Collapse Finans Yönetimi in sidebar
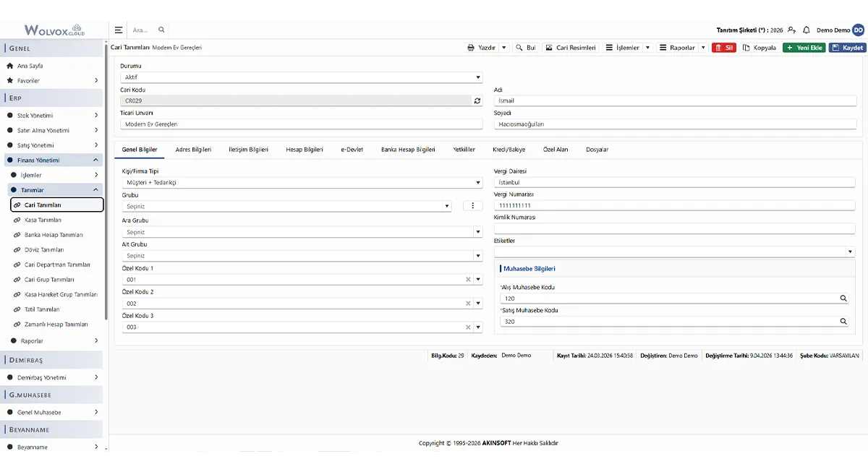Viewport: 868px width, 472px height. pyautogui.click(x=52, y=160)
